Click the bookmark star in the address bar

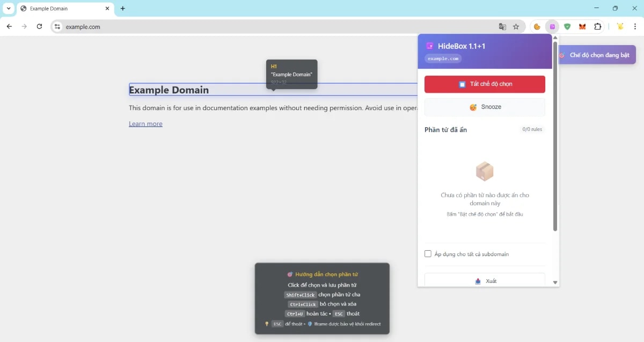(516, 26)
